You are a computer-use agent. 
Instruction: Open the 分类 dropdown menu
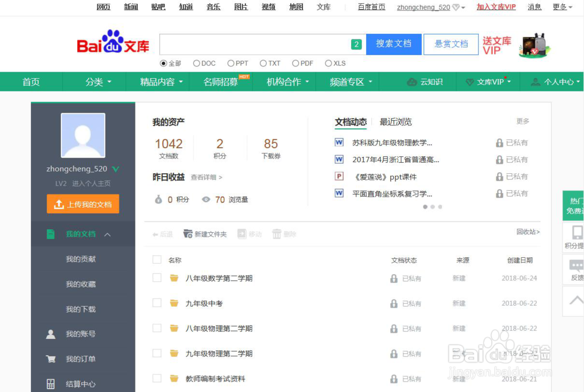coord(98,82)
